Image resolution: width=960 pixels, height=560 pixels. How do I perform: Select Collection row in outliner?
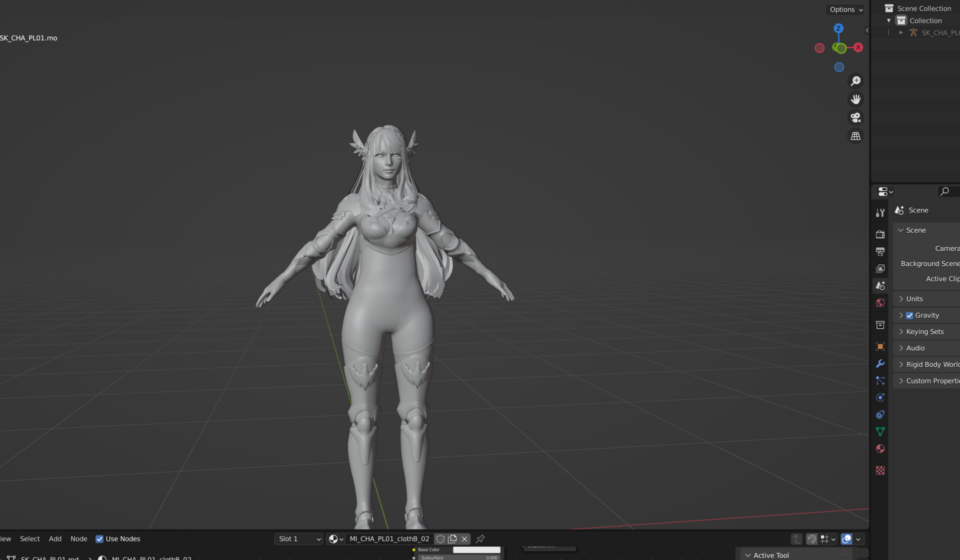[x=925, y=21]
